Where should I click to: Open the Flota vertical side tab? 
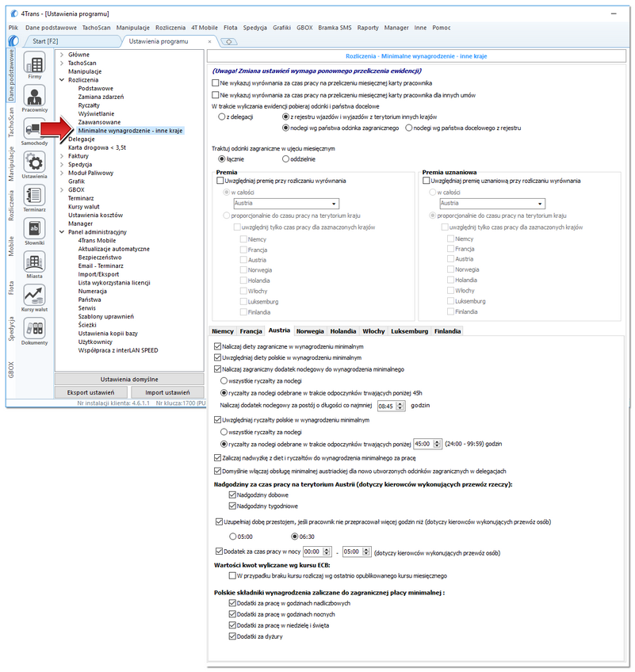point(11,288)
